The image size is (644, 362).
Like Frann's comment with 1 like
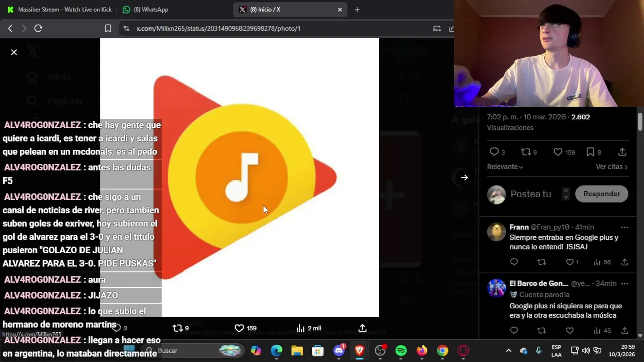click(572, 262)
